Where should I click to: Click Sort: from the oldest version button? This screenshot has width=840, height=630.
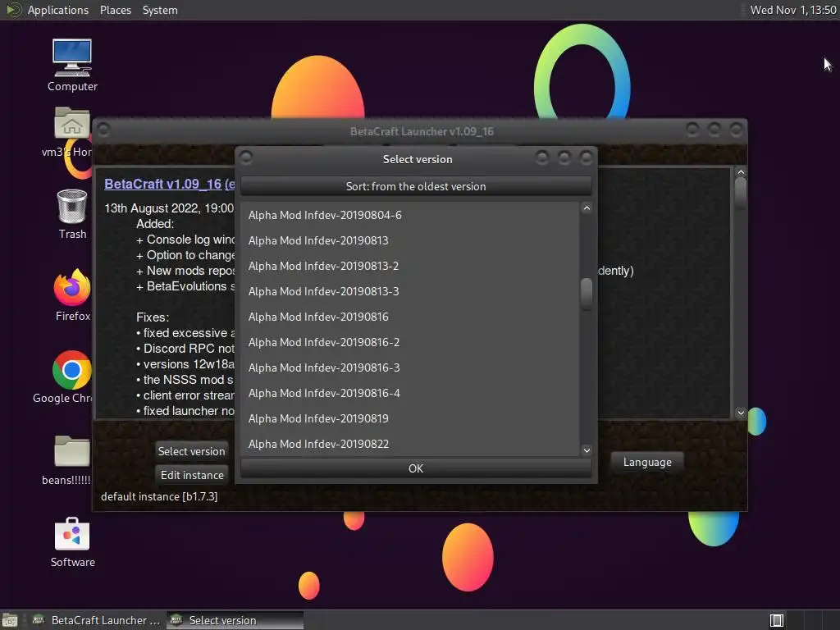416,186
